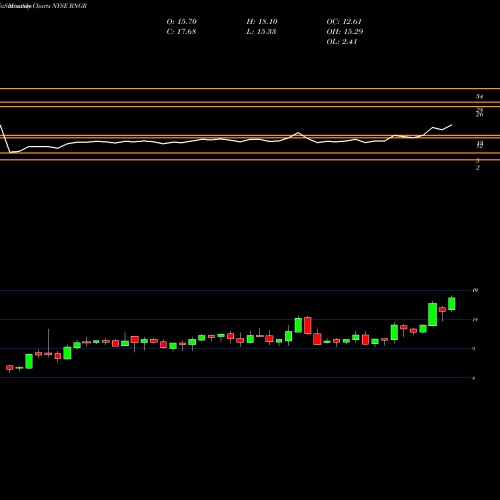Select the most recent green candlestick
The width and height of the screenshot is (500, 500).
coord(452,303)
